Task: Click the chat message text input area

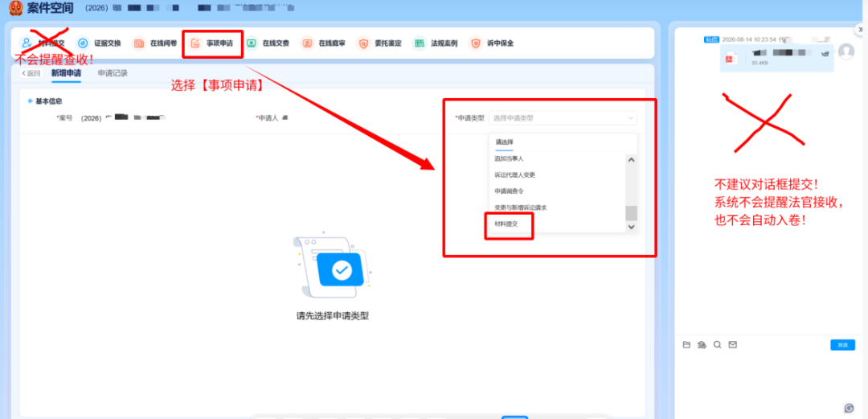Action: pos(767,383)
